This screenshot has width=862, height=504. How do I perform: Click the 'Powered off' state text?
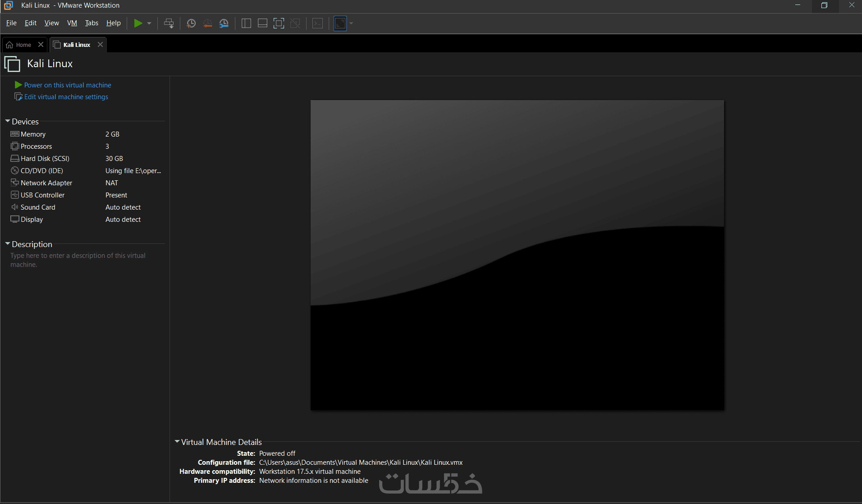[x=277, y=454]
